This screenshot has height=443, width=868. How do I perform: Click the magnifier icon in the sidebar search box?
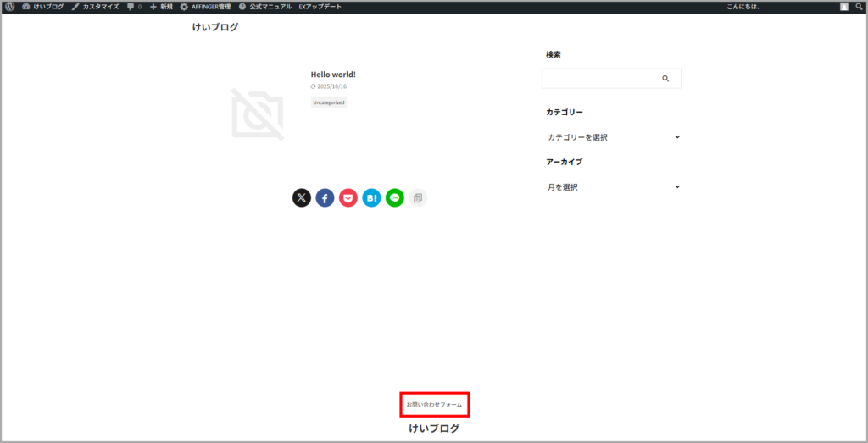(665, 79)
